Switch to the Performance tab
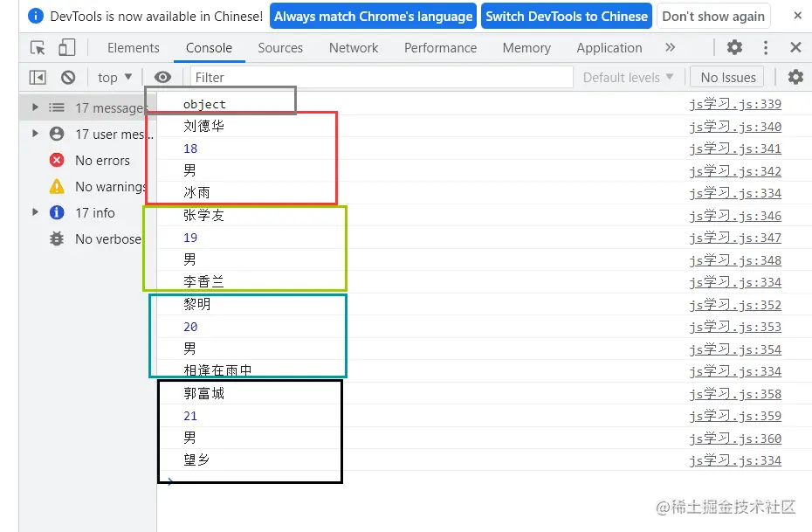Image resolution: width=812 pixels, height=532 pixels. (x=440, y=48)
